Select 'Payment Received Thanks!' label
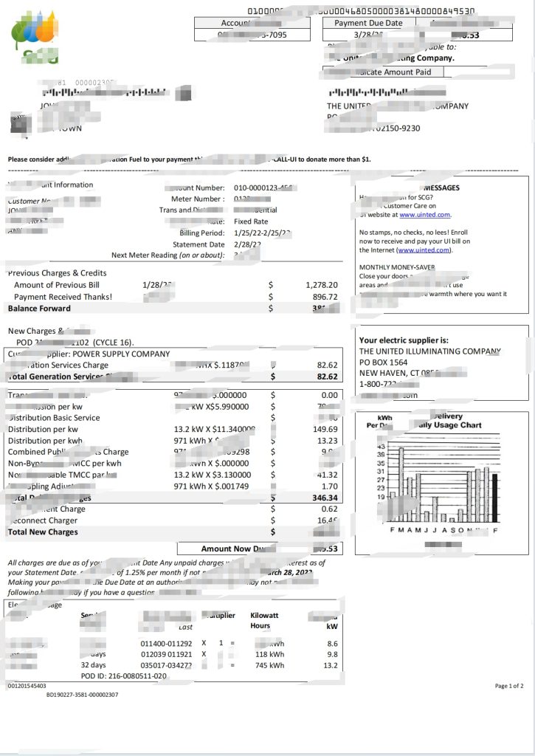 [63, 297]
